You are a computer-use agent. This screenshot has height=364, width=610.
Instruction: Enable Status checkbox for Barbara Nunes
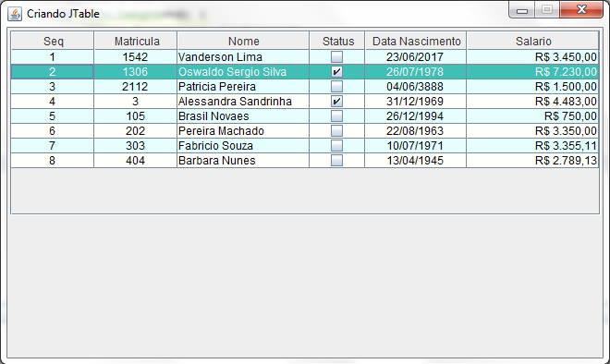coord(336,161)
